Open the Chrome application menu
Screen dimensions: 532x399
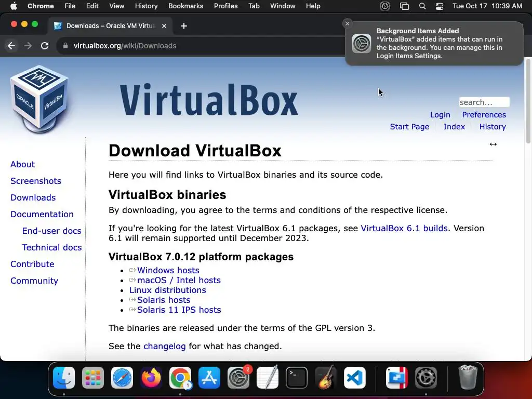41,6
